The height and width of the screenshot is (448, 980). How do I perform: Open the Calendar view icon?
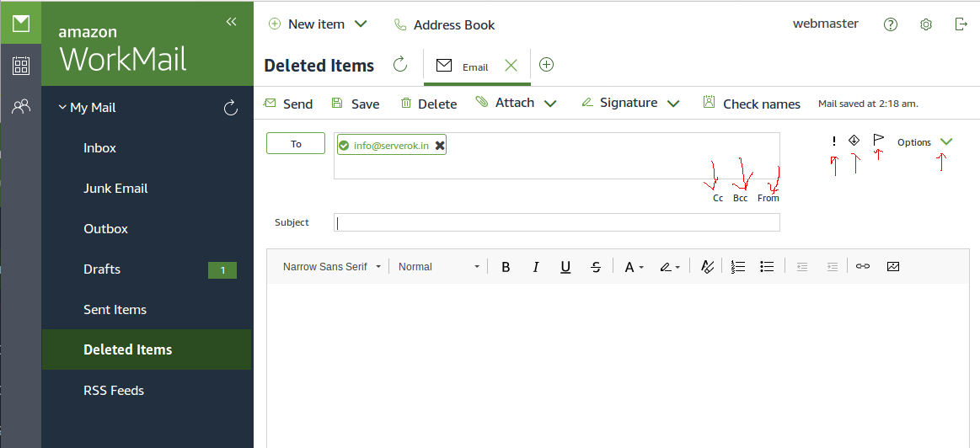[x=20, y=66]
